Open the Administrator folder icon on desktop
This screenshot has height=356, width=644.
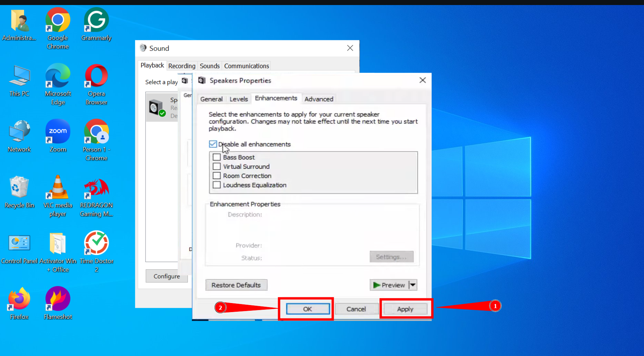coord(19,25)
